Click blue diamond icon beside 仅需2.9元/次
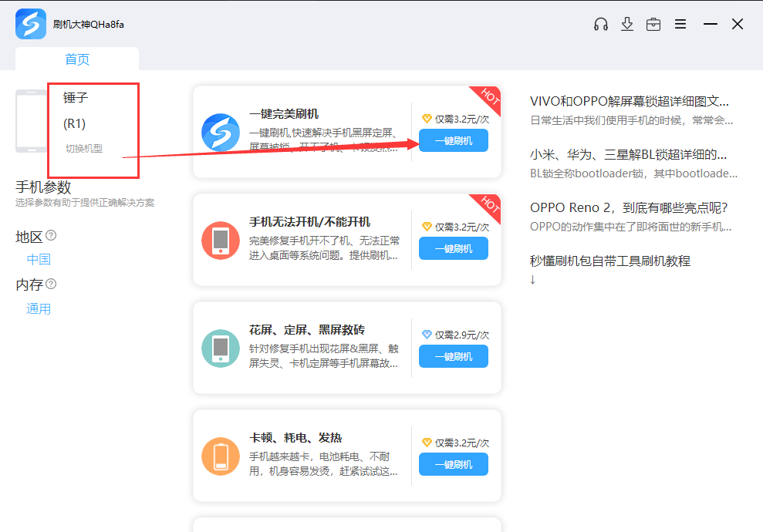This screenshot has width=763, height=532. pyautogui.click(x=427, y=335)
